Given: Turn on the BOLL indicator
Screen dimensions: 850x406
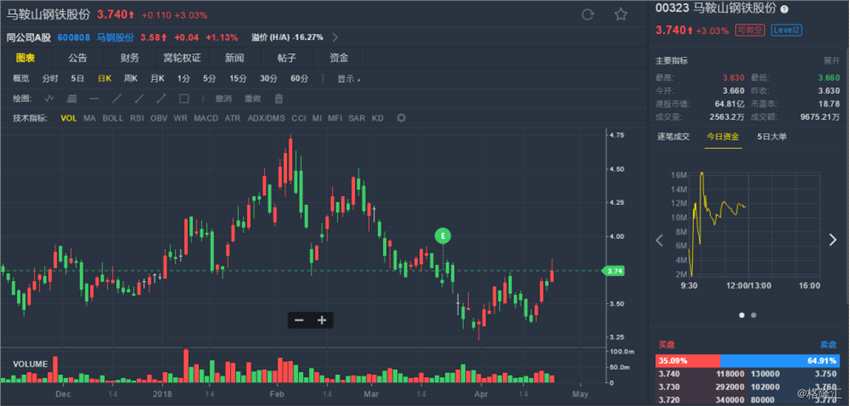Looking at the screenshot, I should click(113, 118).
